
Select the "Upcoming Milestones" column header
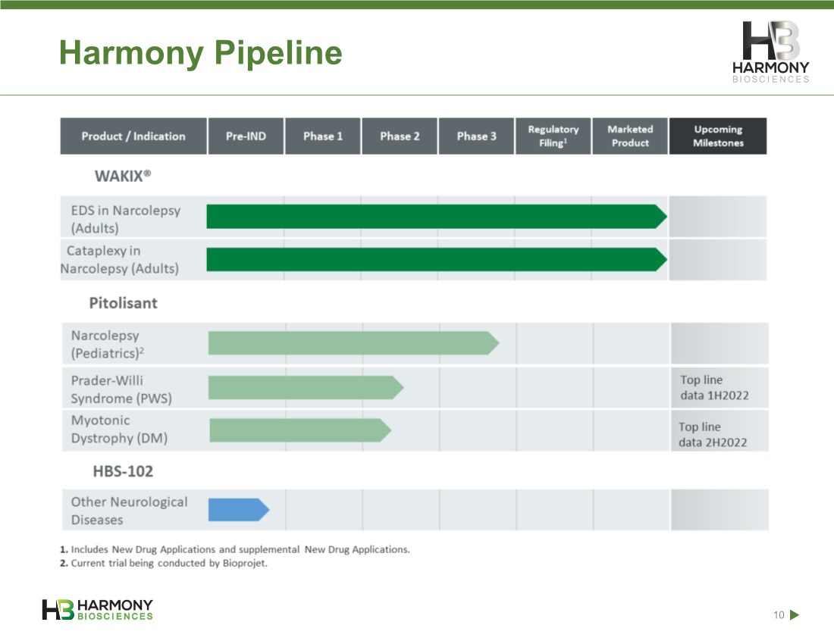(x=718, y=136)
